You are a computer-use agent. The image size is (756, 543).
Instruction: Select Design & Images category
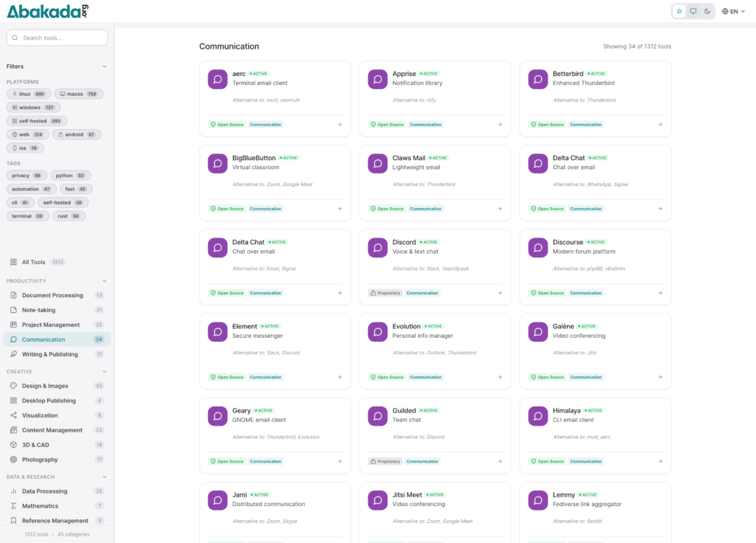[x=44, y=386]
